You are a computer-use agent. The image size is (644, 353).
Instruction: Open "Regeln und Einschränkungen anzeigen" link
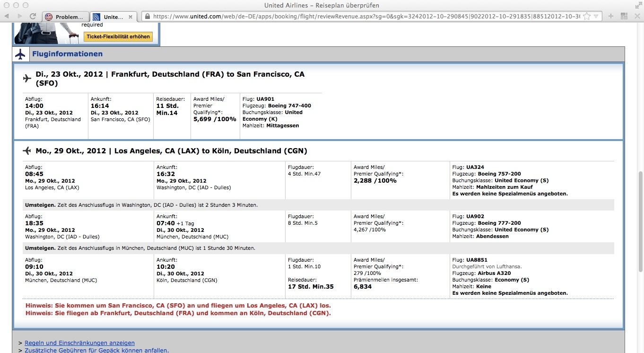(79, 343)
